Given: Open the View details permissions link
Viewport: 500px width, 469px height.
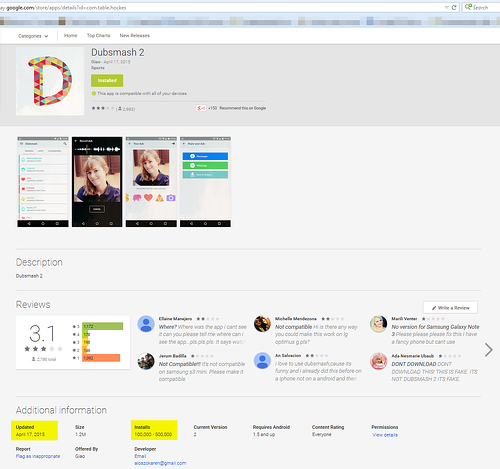Looking at the screenshot, I should (x=385, y=435).
